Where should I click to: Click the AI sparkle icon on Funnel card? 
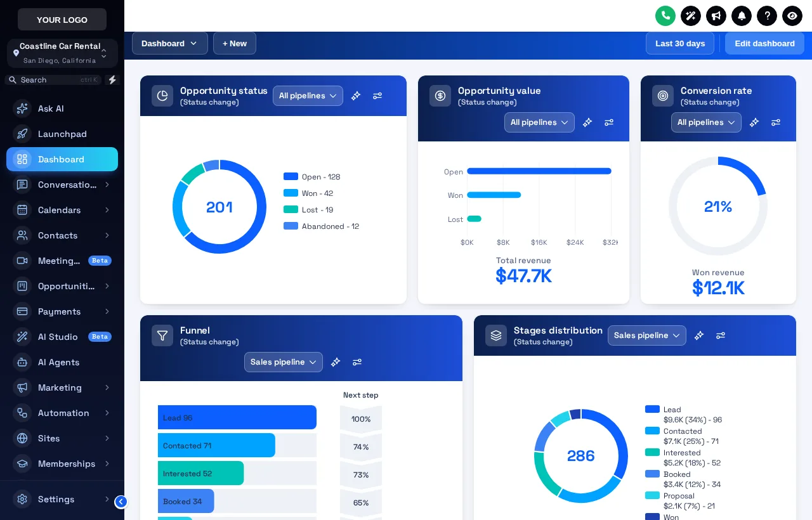pyautogui.click(x=336, y=362)
